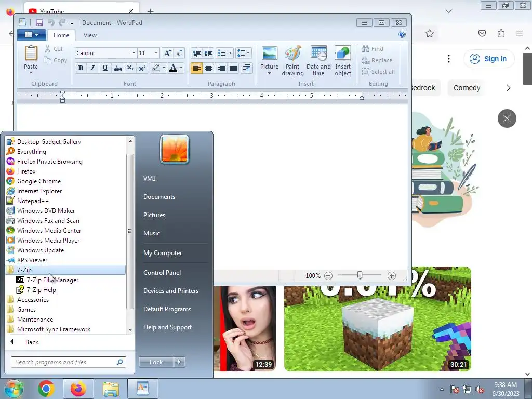Viewport: 532px width, 399px height.
Task: Toggle Subscript formatting
Action: (x=130, y=68)
